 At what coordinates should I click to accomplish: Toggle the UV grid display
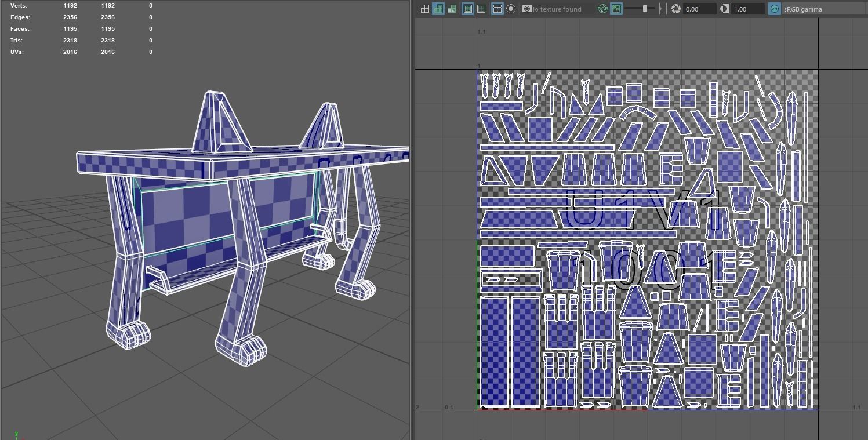[497, 9]
